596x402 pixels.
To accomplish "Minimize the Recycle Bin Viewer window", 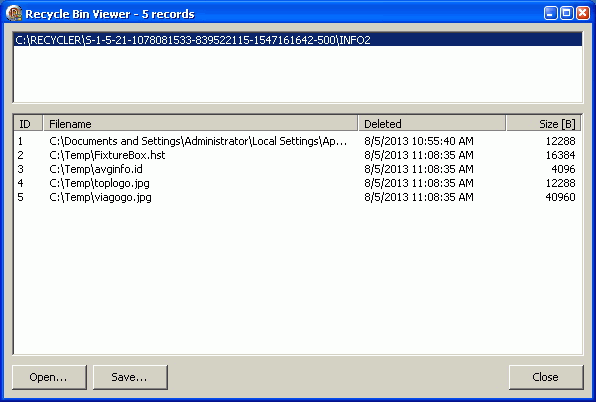I will (550, 13).
